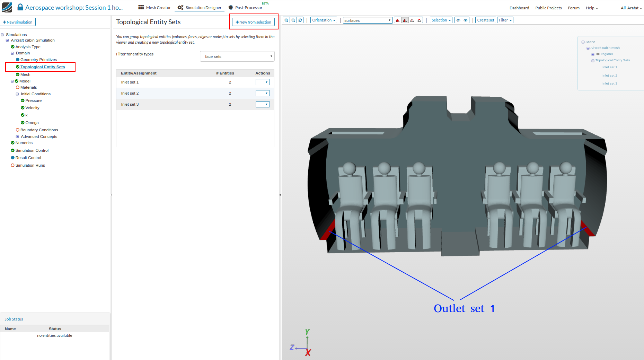Open the Forum link
Image resolution: width=644 pixels, height=360 pixels.
point(574,8)
